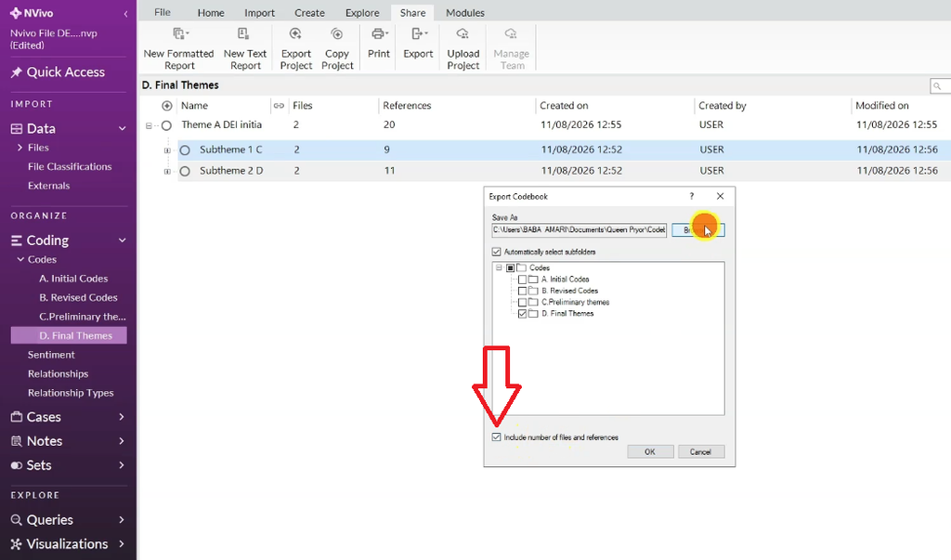Collapse Theme A DEI initia row
The height and width of the screenshot is (560, 951).
click(149, 125)
